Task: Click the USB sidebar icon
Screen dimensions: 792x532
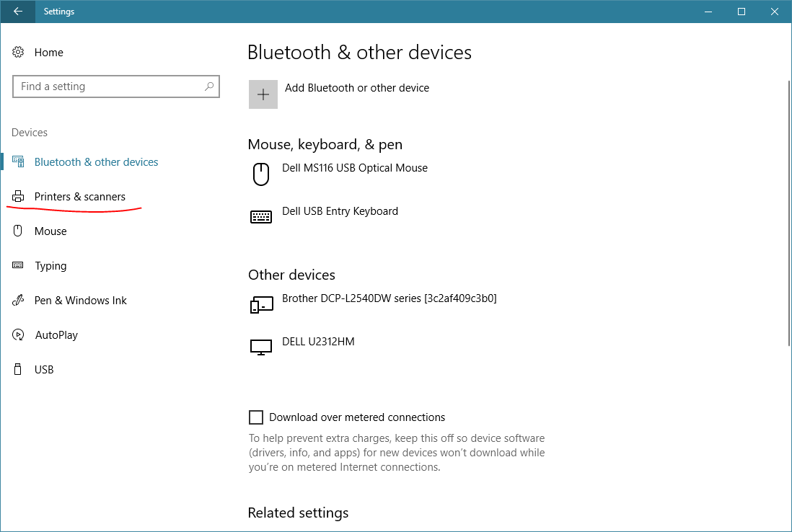Action: 18,369
